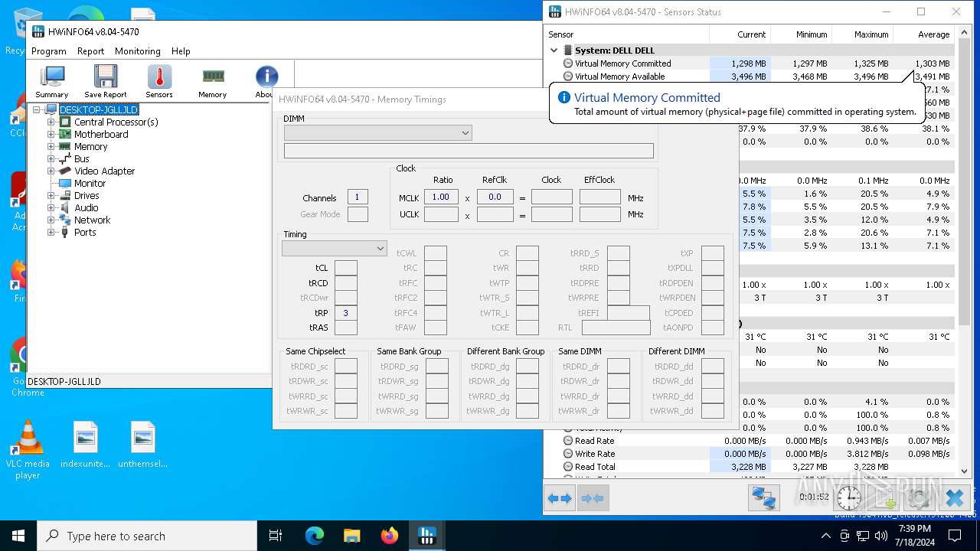Click the HWiNFO taskbar icon

tap(427, 536)
